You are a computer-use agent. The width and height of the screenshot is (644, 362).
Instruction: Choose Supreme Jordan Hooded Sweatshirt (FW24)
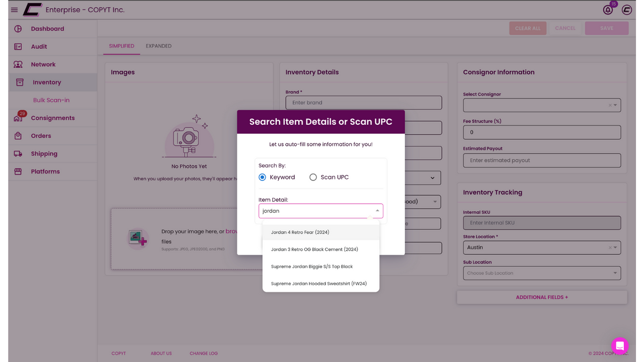[x=321, y=284]
